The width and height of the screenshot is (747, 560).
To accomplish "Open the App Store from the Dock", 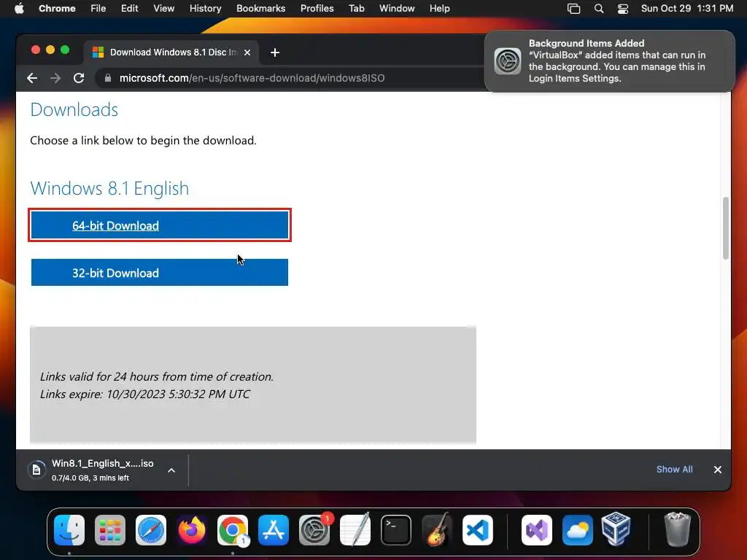I will pos(274,530).
